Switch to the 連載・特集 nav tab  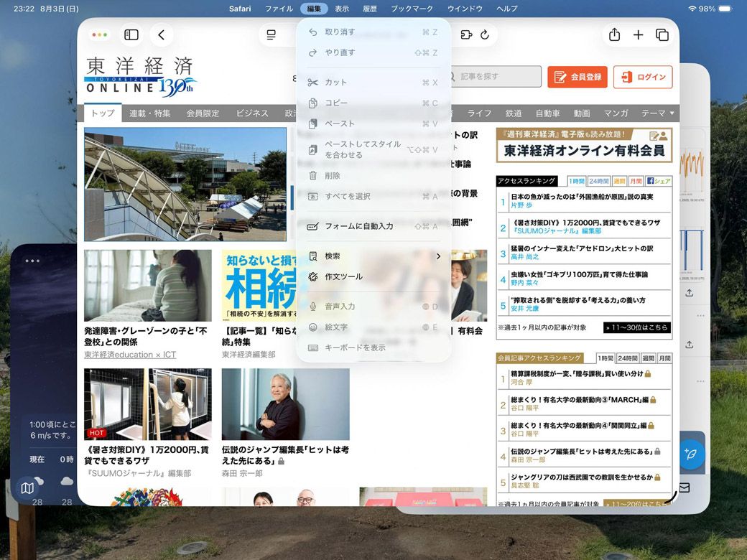(x=149, y=113)
